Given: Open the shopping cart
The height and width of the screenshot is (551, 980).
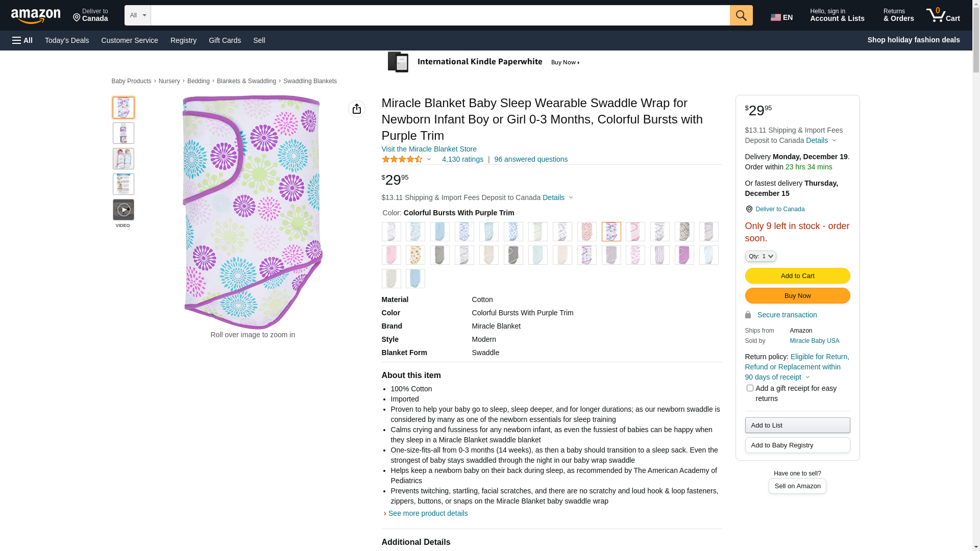Looking at the screenshot, I should [x=943, y=15].
